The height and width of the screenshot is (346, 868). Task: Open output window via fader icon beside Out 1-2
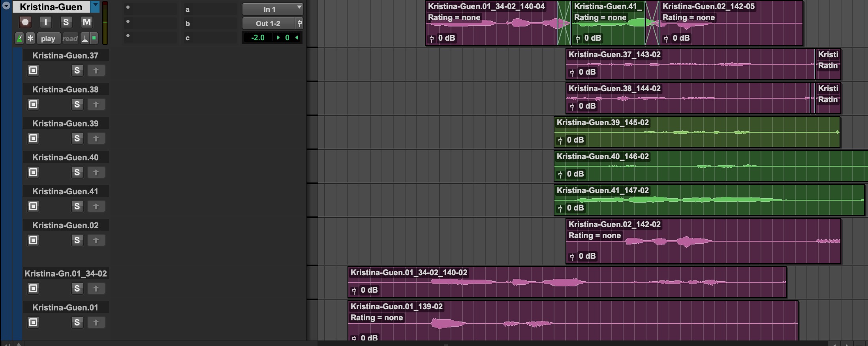point(299,23)
